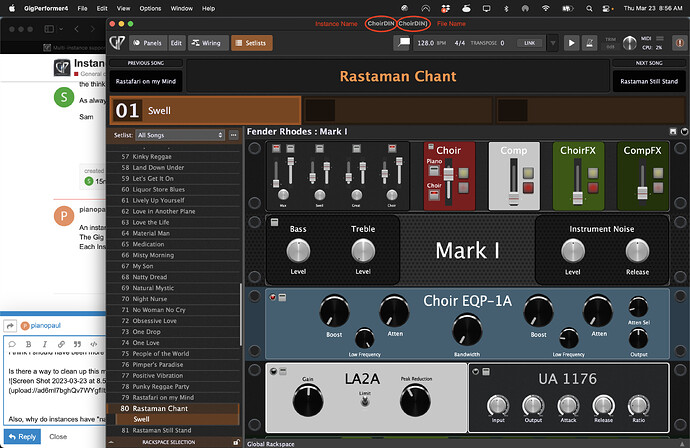This screenshot has height=448, width=690.
Task: Click the small panel icon on UA 1176
Action: click(486, 372)
